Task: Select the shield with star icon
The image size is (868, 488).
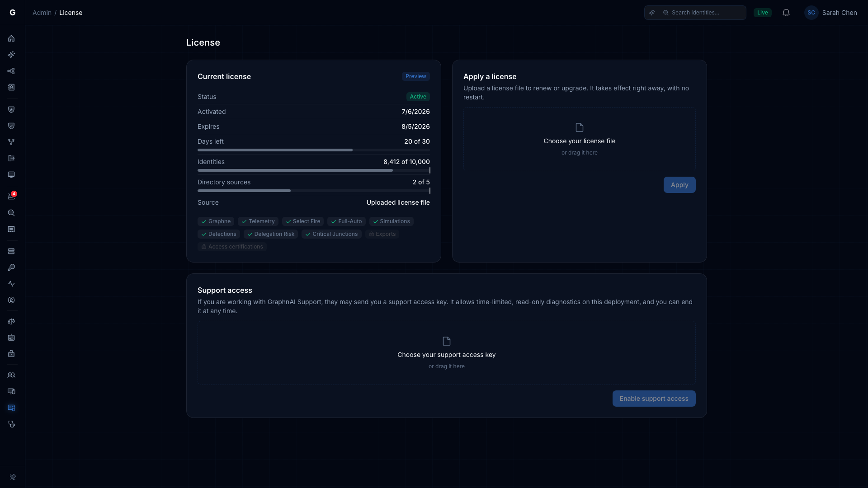Action: (11, 109)
